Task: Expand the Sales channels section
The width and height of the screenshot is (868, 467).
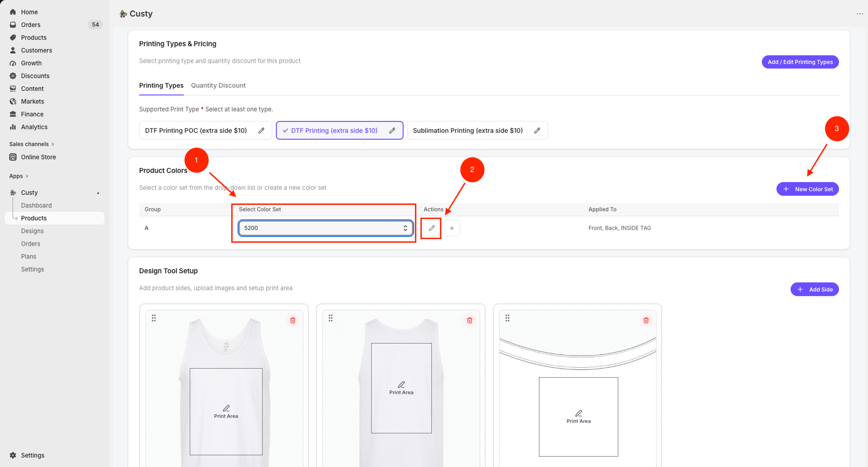Action: click(x=31, y=144)
